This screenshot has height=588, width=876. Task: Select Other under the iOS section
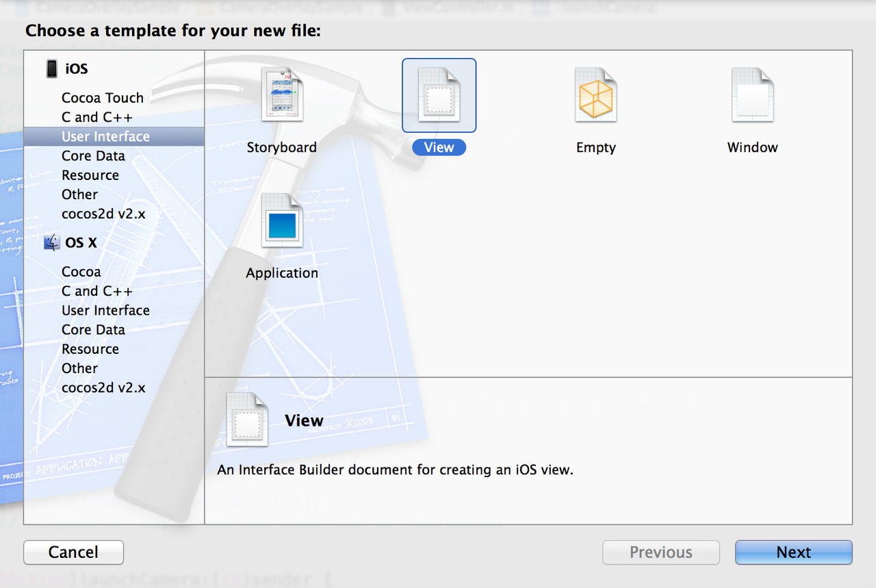pos(79,194)
